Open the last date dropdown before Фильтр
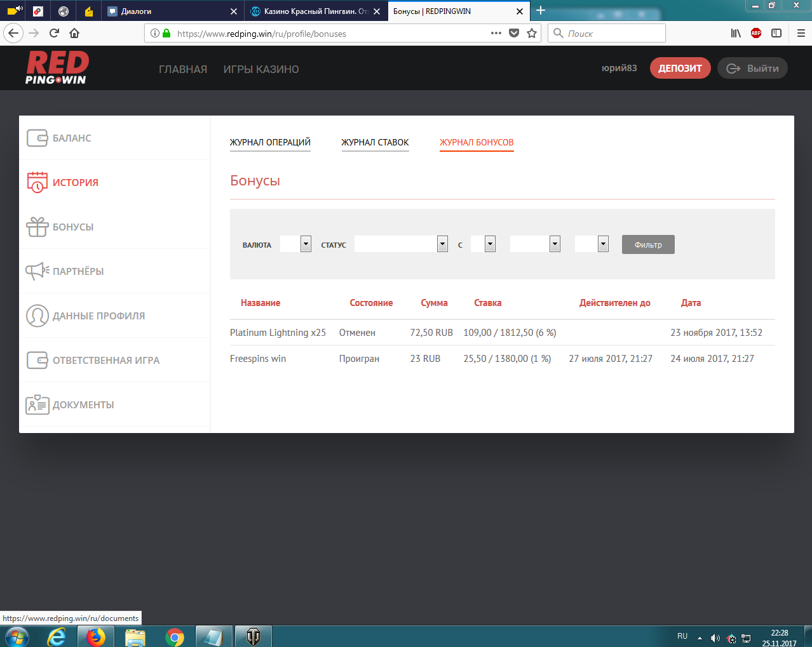812x647 pixels. click(592, 244)
